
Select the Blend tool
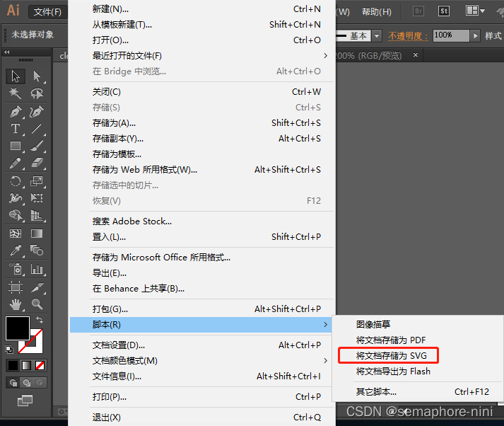pos(37,251)
